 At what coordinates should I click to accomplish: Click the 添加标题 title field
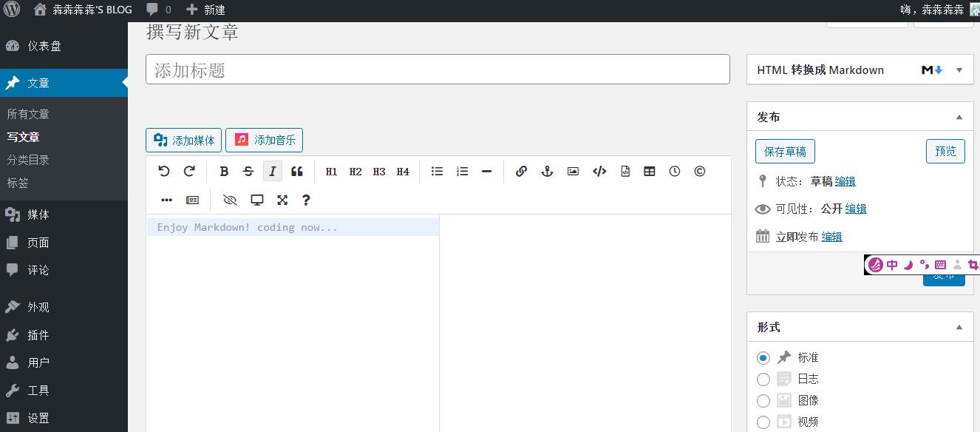click(x=438, y=70)
